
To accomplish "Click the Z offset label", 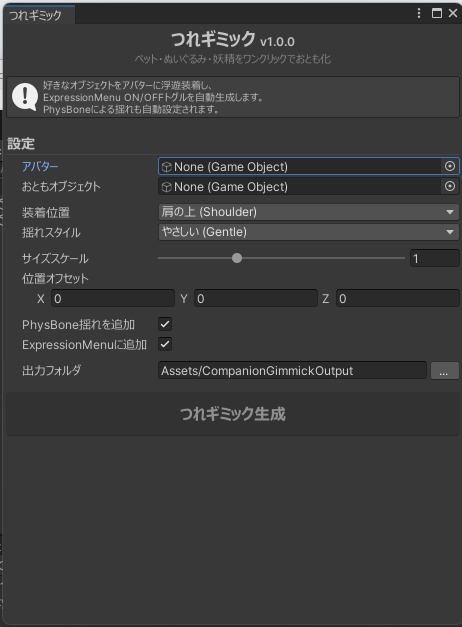I will [326, 299].
